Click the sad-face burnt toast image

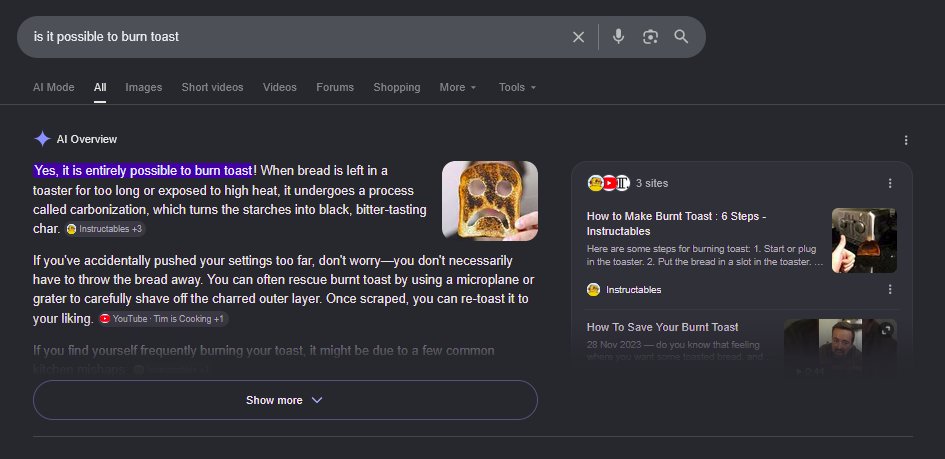(490, 201)
